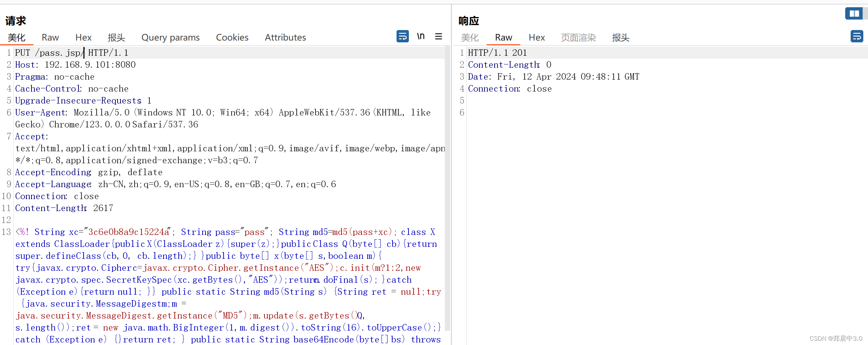This screenshot has height=345, width=868.
Task: Click the Host header value 192.168.9.101:8080
Action: 90,65
